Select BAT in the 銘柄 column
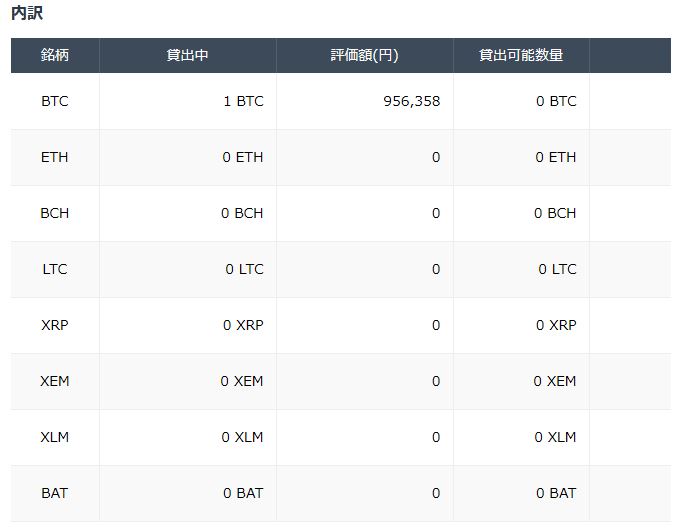 (x=55, y=493)
